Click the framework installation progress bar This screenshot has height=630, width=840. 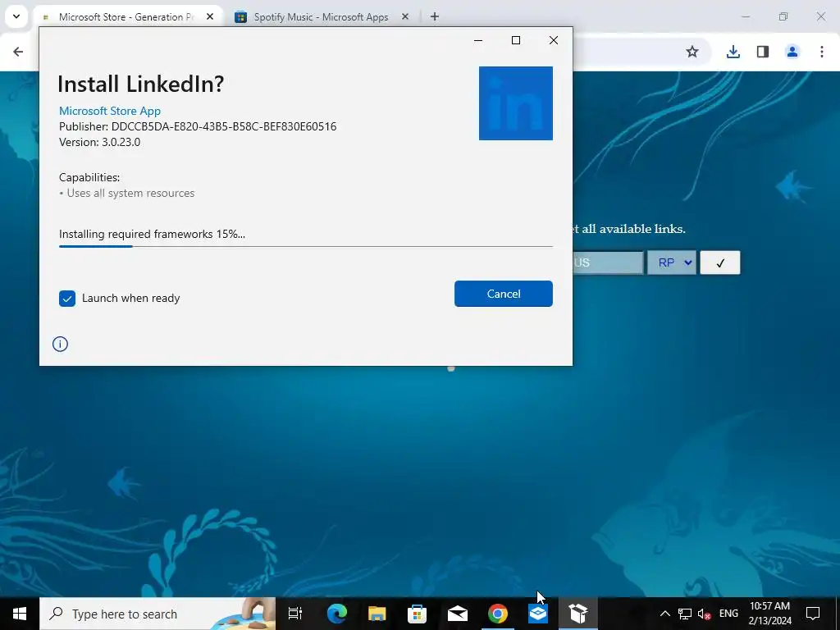pos(305,246)
